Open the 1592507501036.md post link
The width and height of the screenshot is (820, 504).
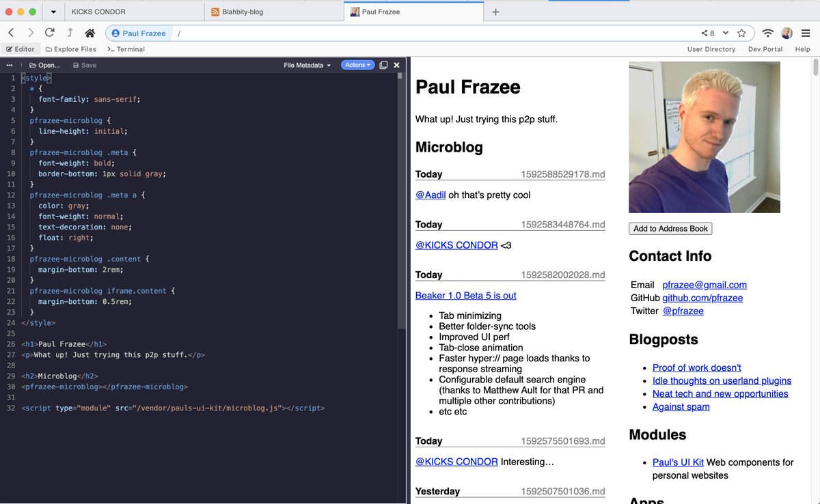[x=563, y=491]
